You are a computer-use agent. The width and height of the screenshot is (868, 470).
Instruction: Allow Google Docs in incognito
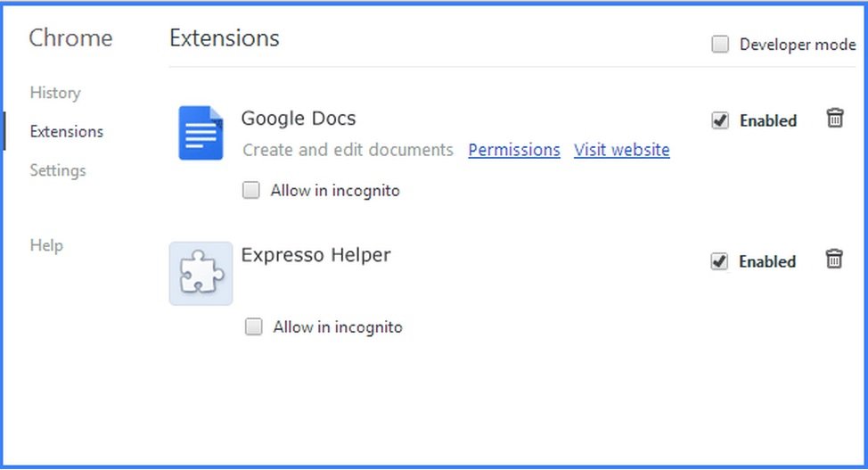click(250, 190)
